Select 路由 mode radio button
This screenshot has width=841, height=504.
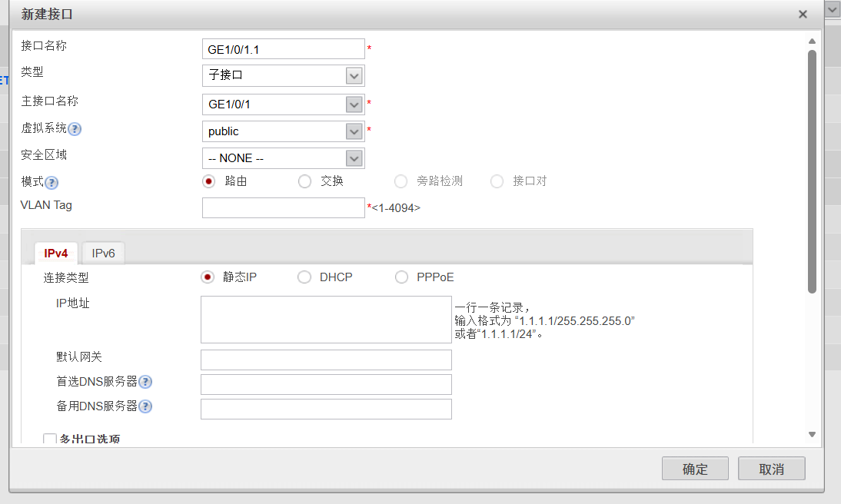click(208, 181)
